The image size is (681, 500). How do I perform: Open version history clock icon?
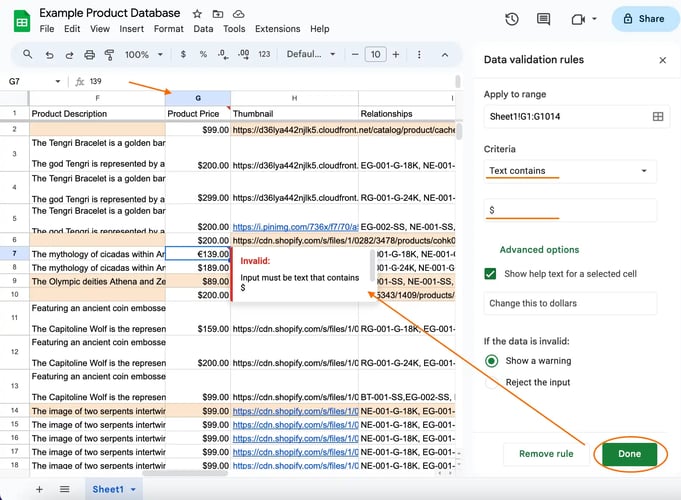click(x=512, y=19)
